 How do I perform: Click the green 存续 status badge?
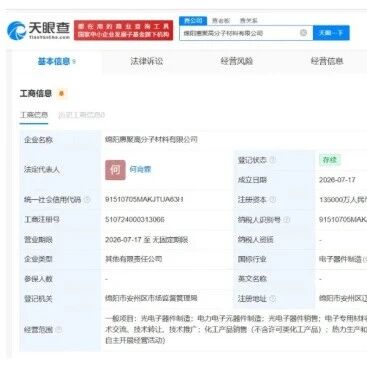click(x=330, y=160)
